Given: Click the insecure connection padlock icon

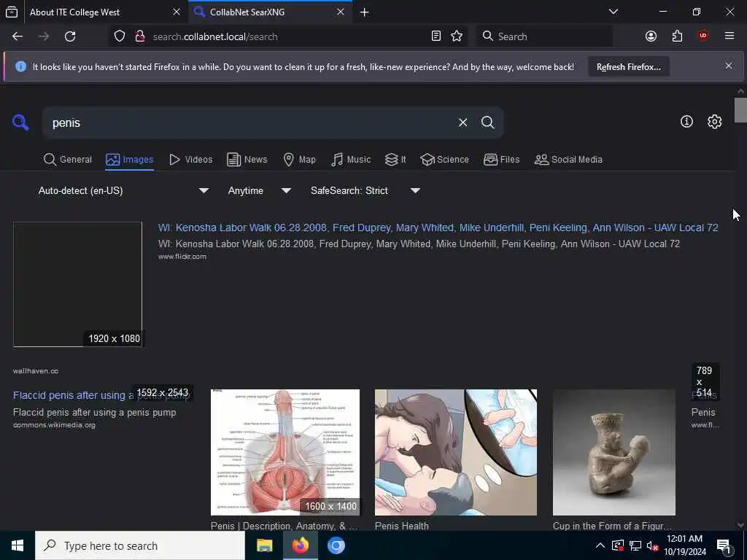Looking at the screenshot, I should tap(140, 36).
